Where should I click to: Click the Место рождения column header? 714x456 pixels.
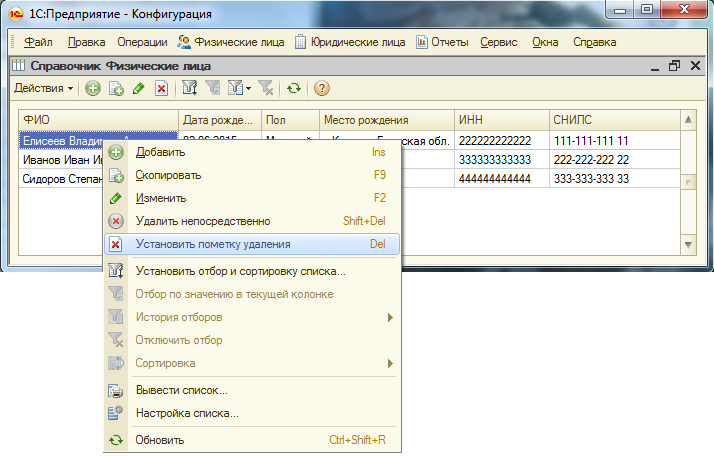pyautogui.click(x=387, y=120)
